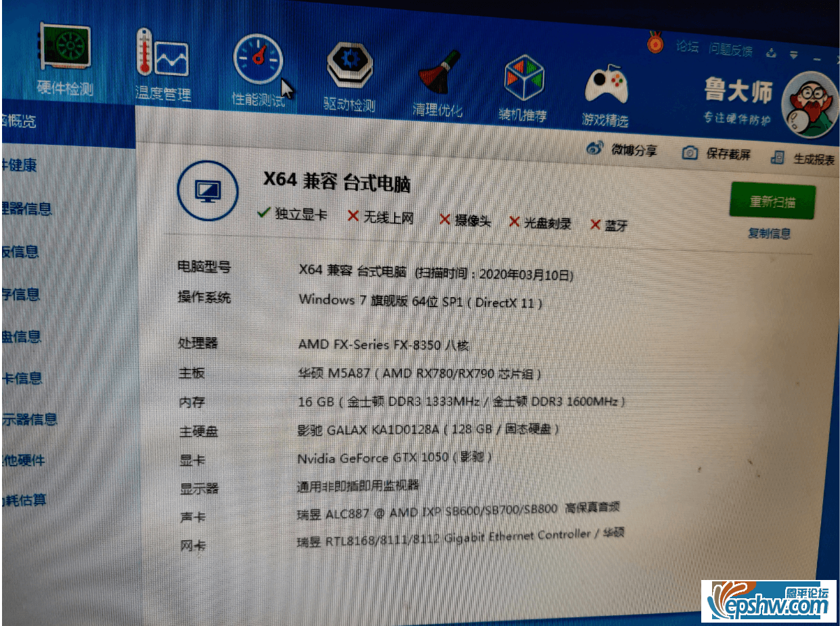Viewport: 840px width, 626px height.
Task: Select 硬盘信息 in the sidebar
Action: tap(21, 336)
